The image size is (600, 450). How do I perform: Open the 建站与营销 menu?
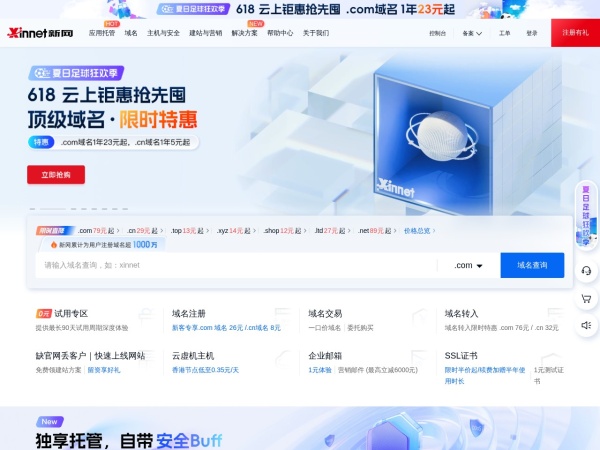pyautogui.click(x=205, y=33)
